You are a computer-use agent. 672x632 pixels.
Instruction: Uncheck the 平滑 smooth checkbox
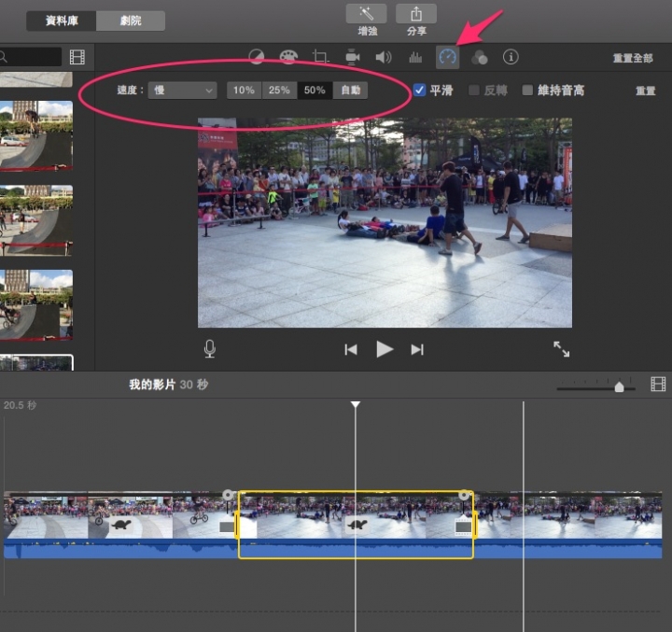coord(419,90)
